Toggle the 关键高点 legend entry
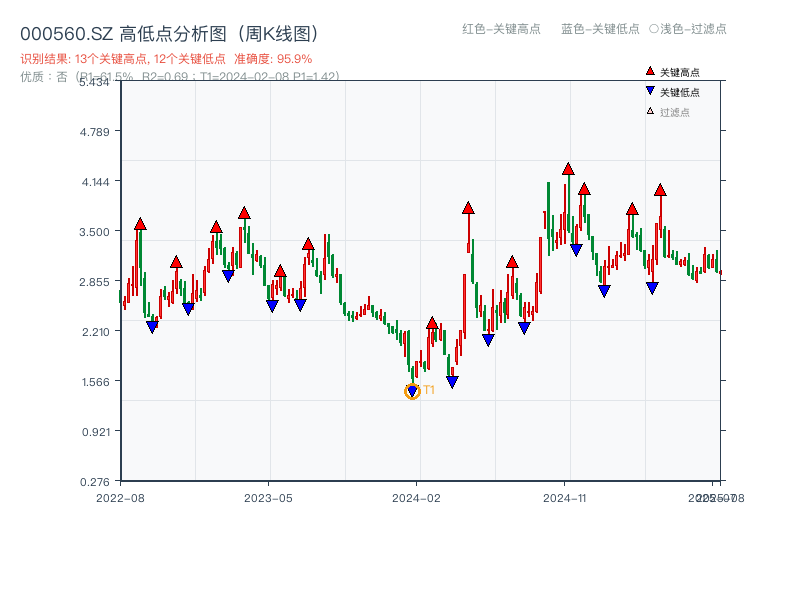Image resolution: width=800 pixels, height=600 pixels. (x=673, y=72)
